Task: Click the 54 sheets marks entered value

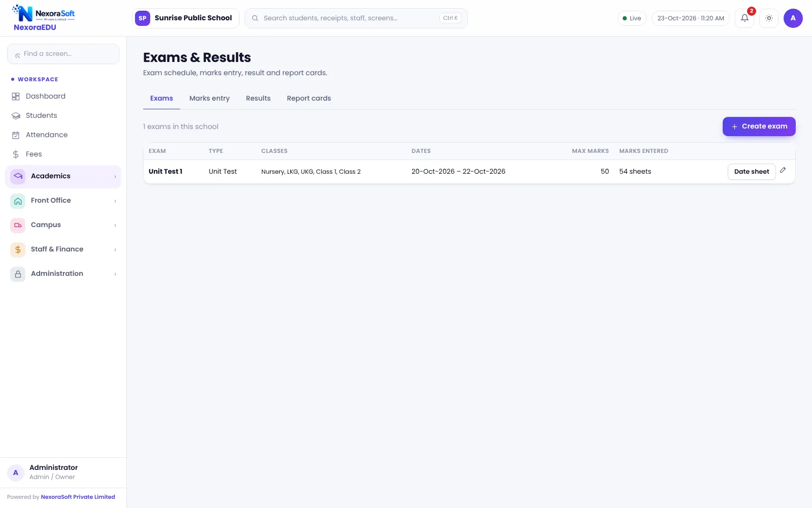Action: 635,172
